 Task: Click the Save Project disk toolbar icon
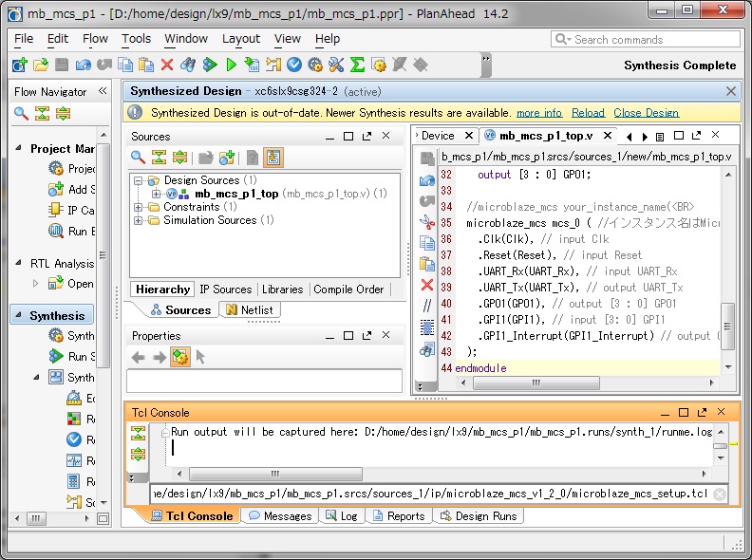point(62,65)
